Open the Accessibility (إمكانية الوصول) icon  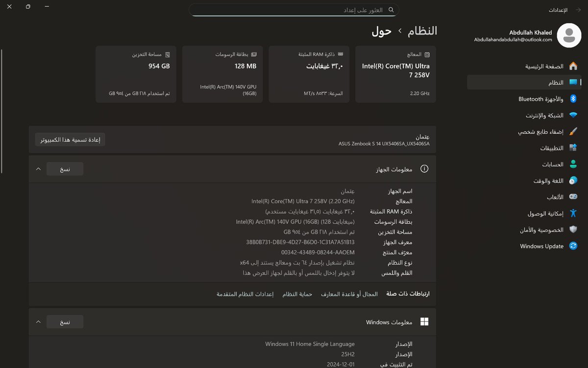point(573,213)
